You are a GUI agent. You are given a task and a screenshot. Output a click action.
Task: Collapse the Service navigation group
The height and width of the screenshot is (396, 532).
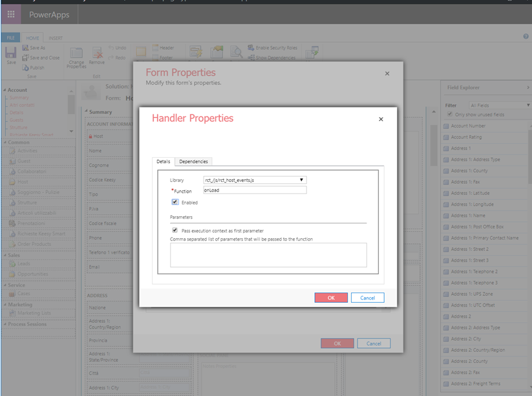(5, 285)
